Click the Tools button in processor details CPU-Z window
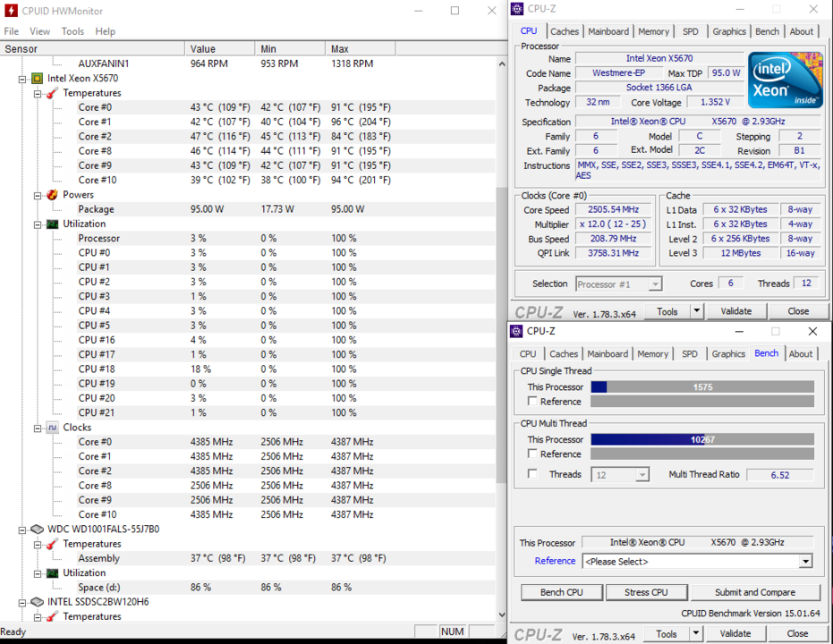 (x=667, y=311)
